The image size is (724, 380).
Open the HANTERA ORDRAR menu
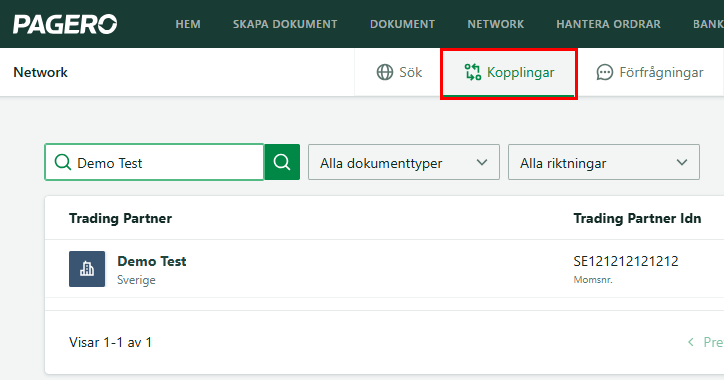click(x=608, y=24)
